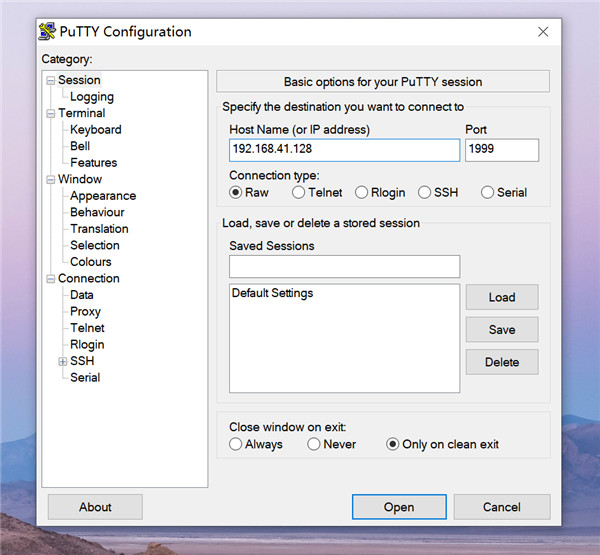Open the Translation category
The height and width of the screenshot is (555, 600).
point(99,229)
